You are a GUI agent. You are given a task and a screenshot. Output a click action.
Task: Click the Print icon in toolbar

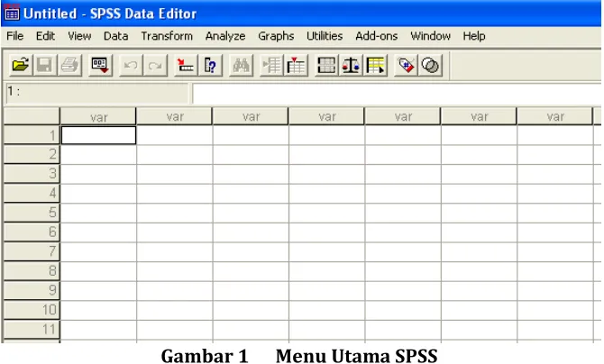pyautogui.click(x=69, y=65)
